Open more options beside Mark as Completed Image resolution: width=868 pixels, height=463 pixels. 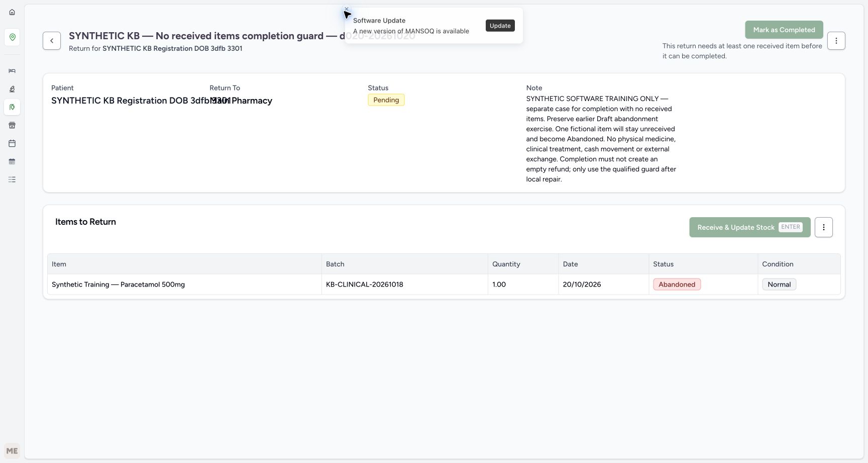pyautogui.click(x=836, y=41)
